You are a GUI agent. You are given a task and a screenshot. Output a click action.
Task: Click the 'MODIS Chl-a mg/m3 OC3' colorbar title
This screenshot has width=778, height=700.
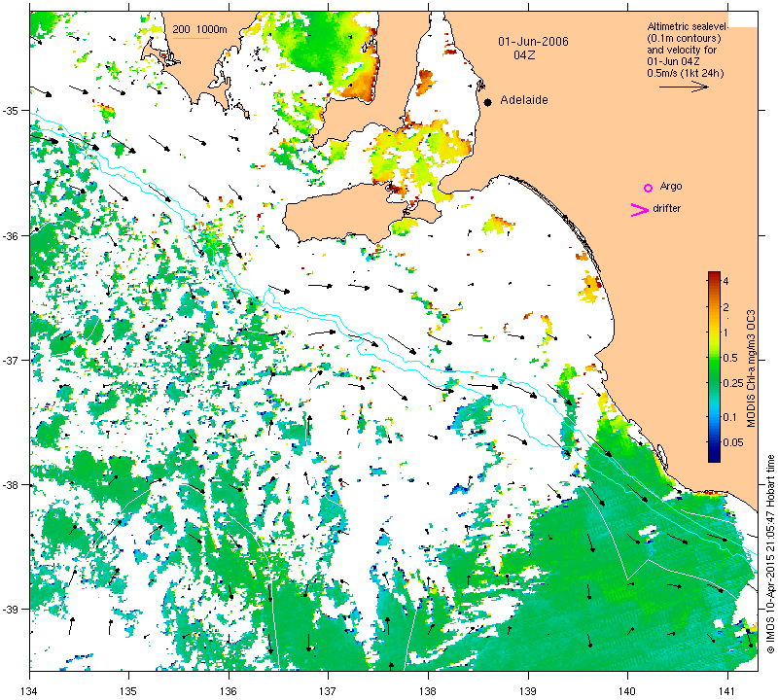pyautogui.click(x=751, y=368)
